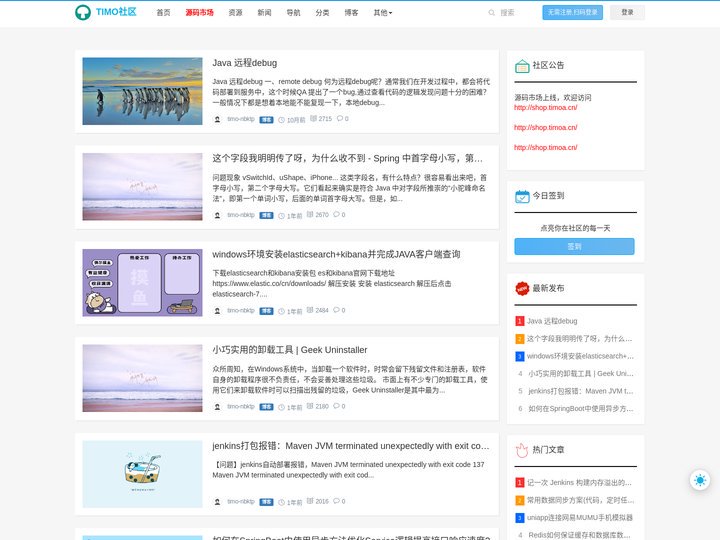
Task: Open the penguins thumbnail for Java 远程debug
Action: [142, 91]
